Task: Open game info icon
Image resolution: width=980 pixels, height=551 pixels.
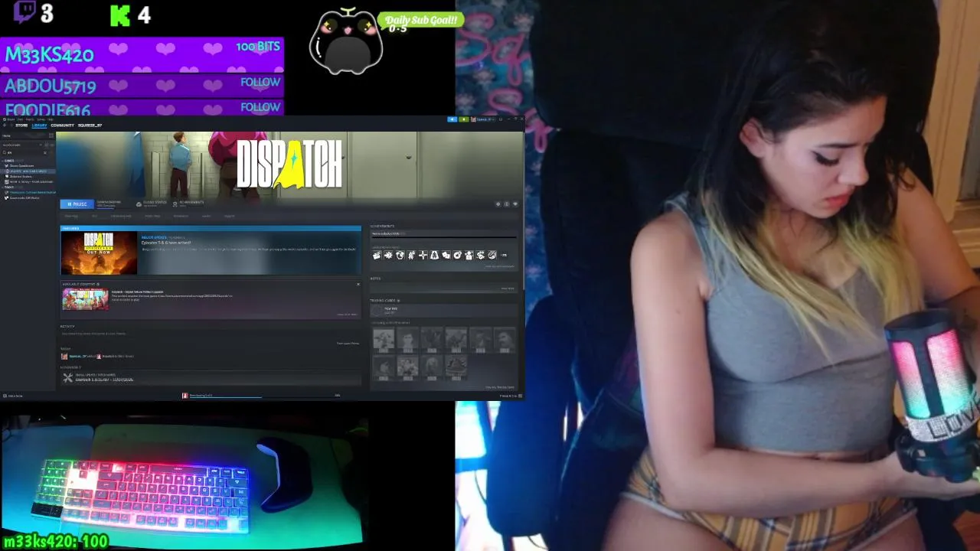Action: pyautogui.click(x=507, y=204)
